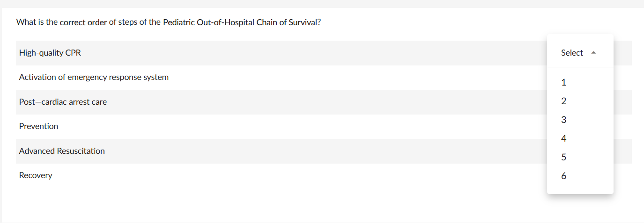Choose option 2 in the dropdown list
The image size is (644, 223).
tap(563, 101)
